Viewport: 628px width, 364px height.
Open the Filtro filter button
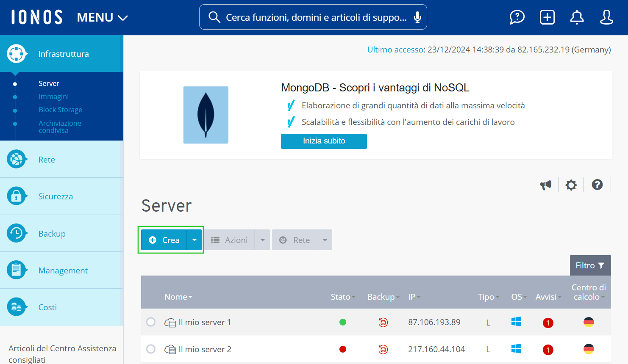point(590,265)
